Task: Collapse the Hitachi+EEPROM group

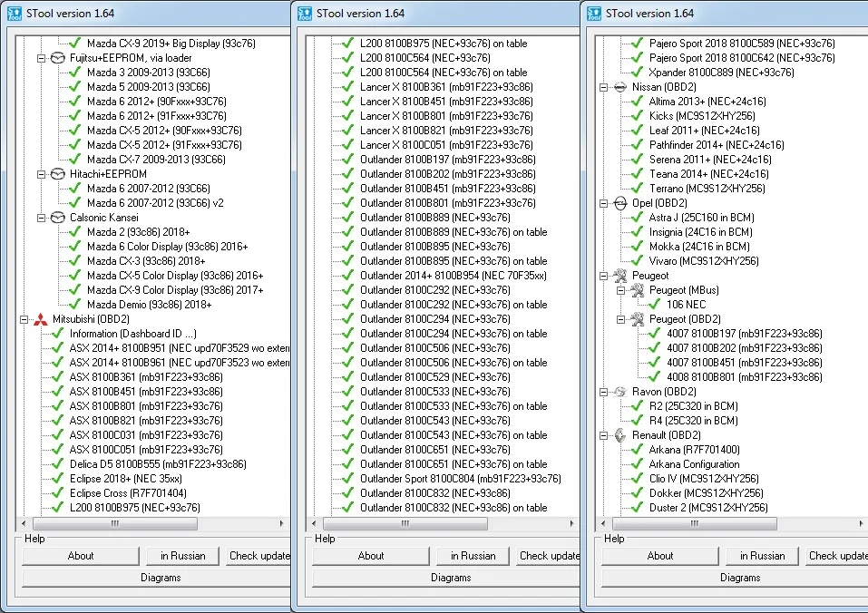Action: (41, 174)
